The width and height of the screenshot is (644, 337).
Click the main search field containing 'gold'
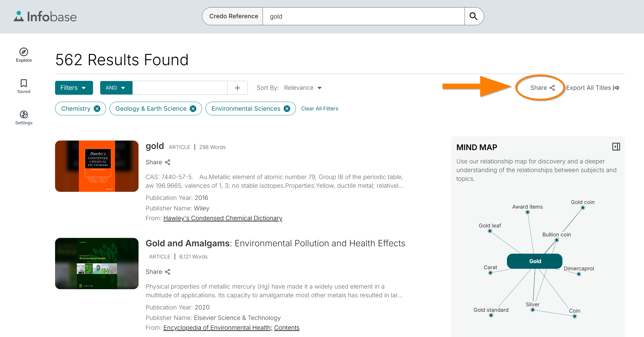coord(364,16)
